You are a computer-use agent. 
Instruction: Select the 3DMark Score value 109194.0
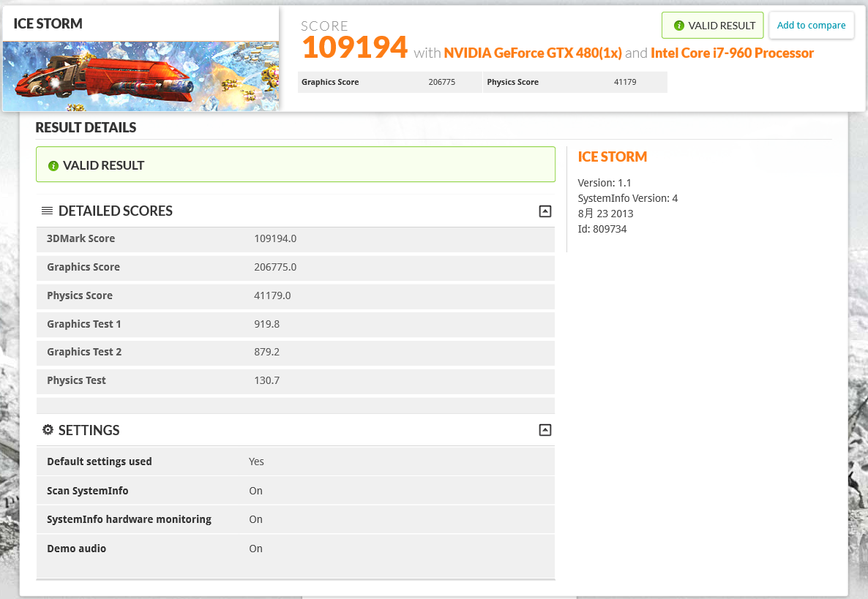275,239
